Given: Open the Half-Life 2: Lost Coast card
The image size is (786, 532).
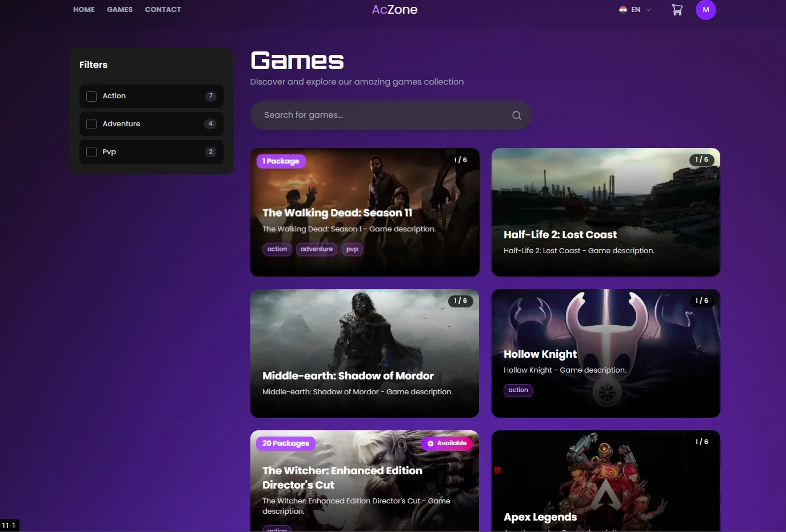Looking at the screenshot, I should point(605,212).
